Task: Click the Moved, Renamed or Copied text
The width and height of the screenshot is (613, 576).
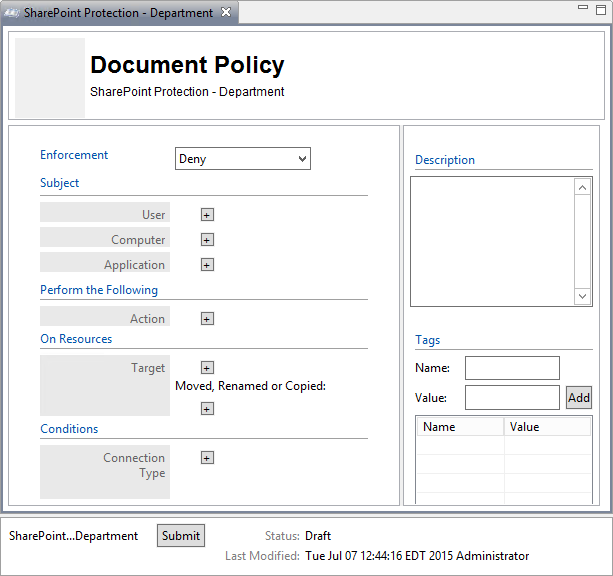Action: [250, 386]
